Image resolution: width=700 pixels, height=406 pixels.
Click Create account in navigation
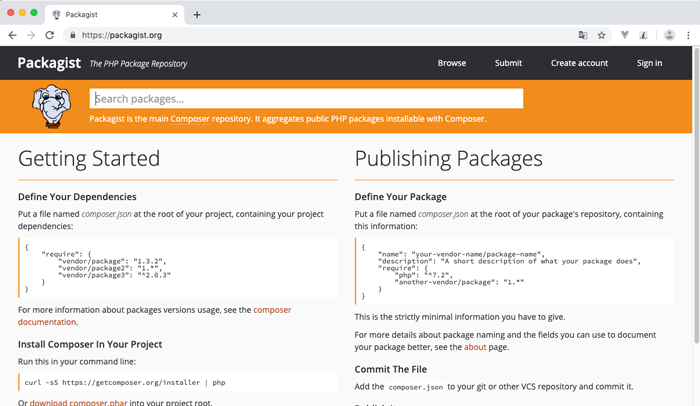click(x=579, y=63)
